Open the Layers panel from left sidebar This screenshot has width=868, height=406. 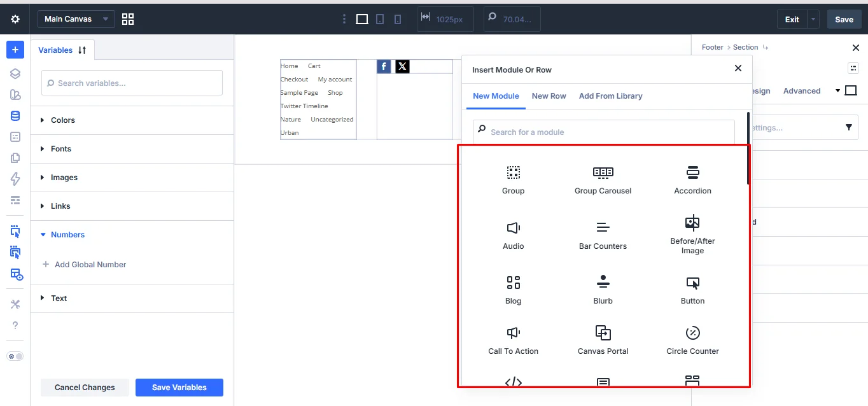[15, 74]
